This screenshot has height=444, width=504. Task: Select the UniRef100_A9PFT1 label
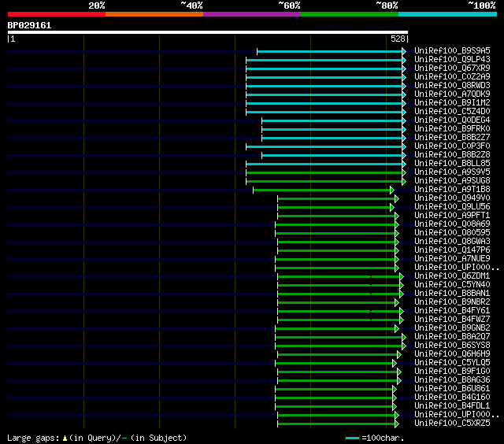452,216
